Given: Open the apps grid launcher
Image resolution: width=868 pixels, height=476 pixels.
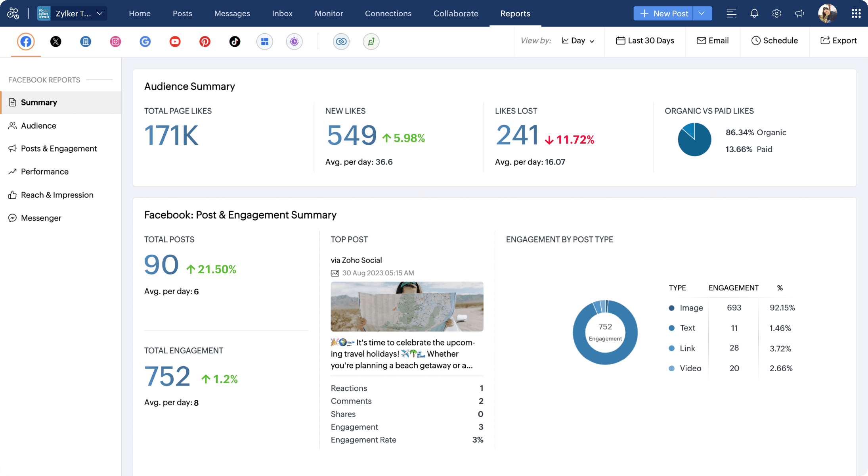Looking at the screenshot, I should point(856,13).
